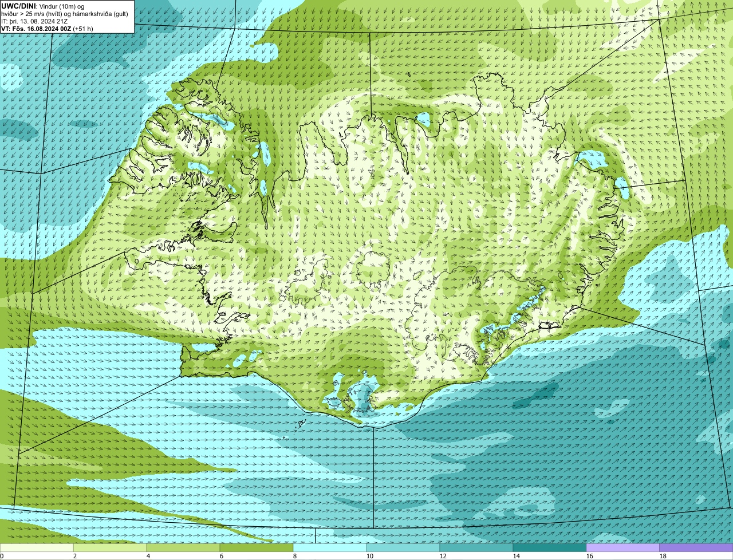733x560 pixels.
Task: Click the '10' label on the wind scale
Action: click(x=370, y=556)
